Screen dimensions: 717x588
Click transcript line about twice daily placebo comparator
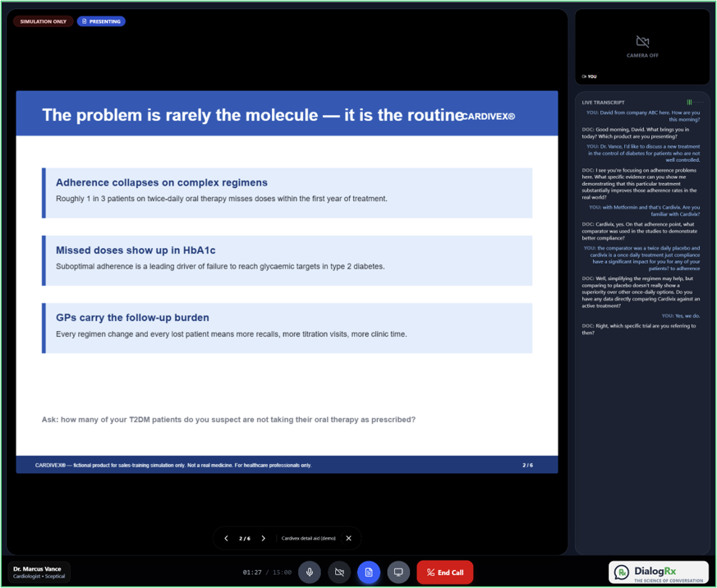[641, 258]
